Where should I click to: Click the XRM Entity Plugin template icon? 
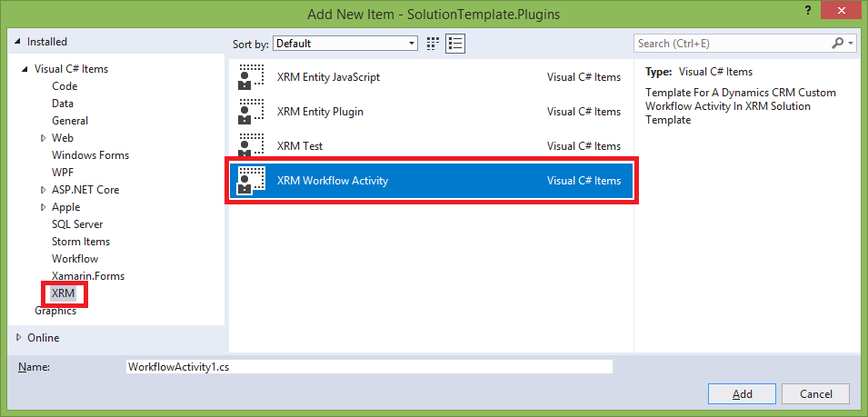(250, 112)
